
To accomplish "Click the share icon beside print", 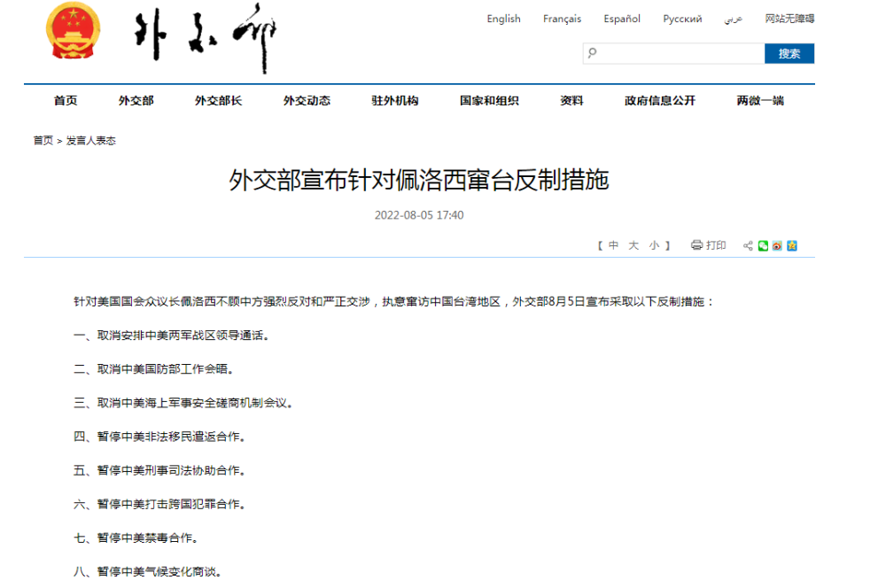I will pyautogui.click(x=748, y=245).
